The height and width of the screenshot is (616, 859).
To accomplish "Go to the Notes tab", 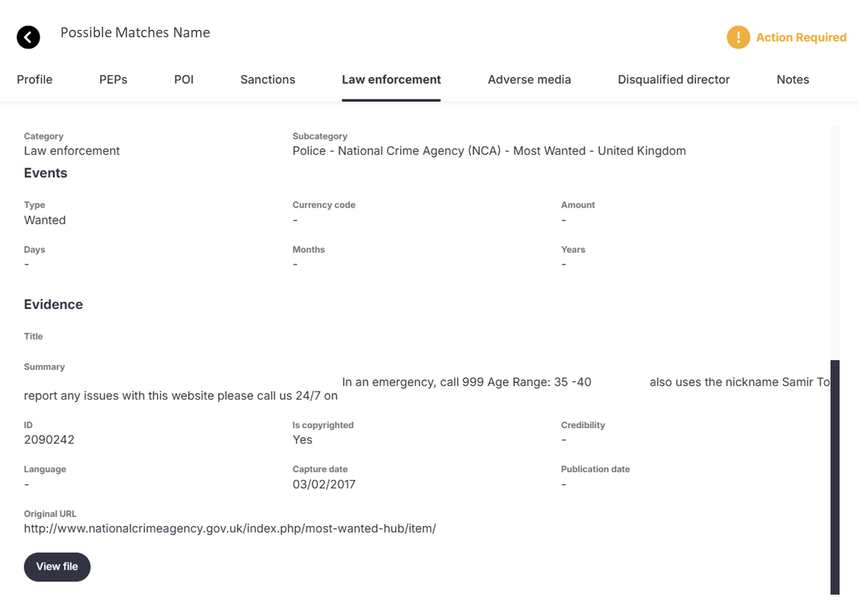I will pos(793,80).
